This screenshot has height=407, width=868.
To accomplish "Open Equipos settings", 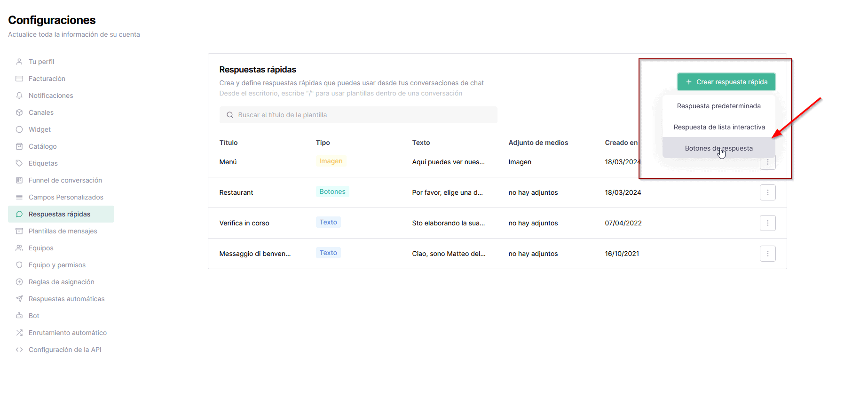I will [41, 248].
